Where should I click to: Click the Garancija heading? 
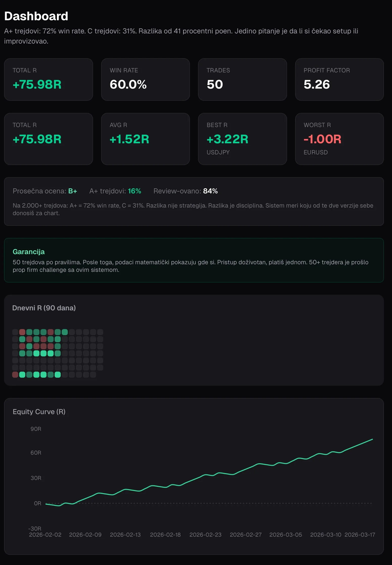coord(29,252)
